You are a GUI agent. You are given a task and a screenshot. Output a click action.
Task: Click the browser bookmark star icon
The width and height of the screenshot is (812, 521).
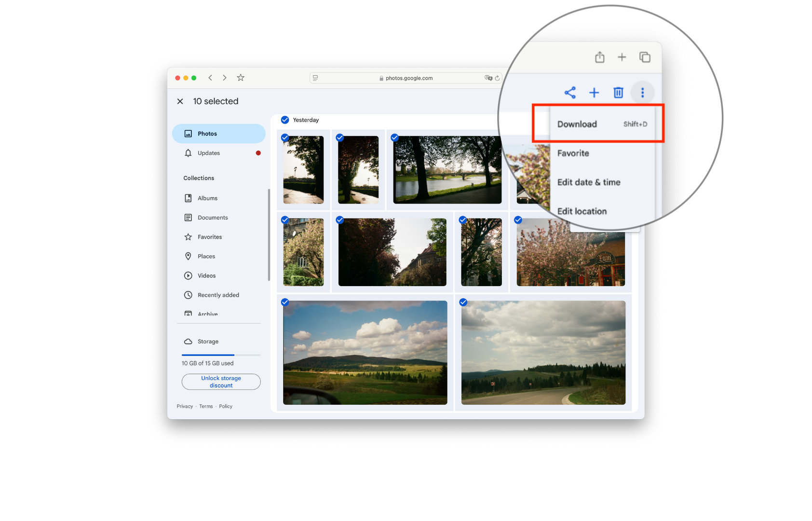[x=241, y=78]
